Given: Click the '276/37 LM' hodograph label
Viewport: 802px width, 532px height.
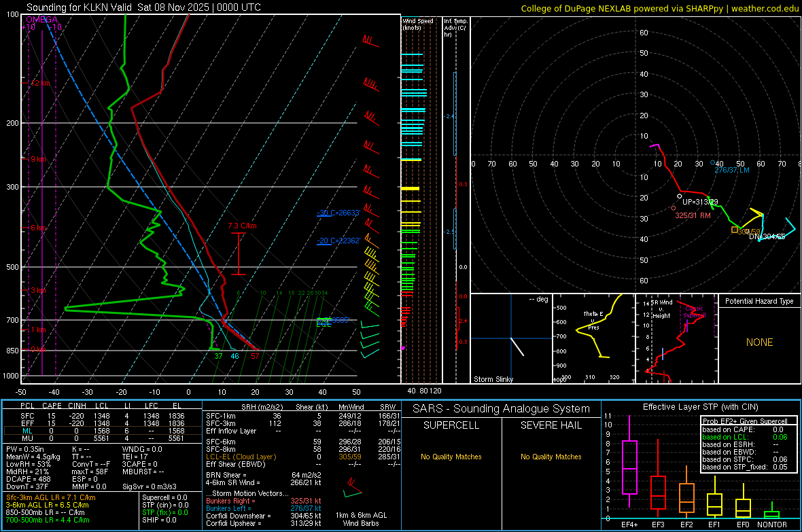Looking at the screenshot, I should point(732,170).
